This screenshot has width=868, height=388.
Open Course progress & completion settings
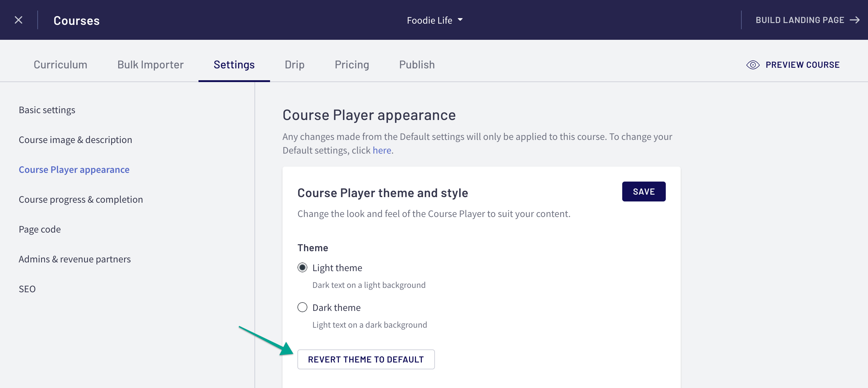tap(81, 199)
